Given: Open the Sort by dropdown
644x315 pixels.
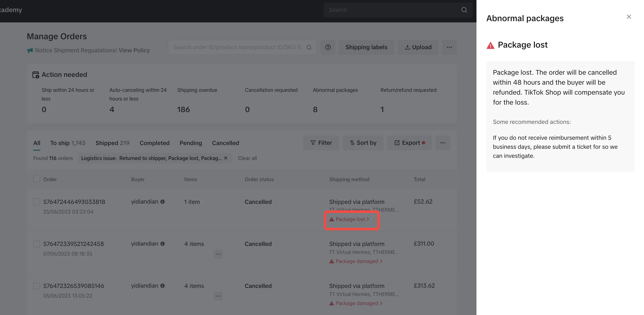Looking at the screenshot, I should click(x=363, y=143).
